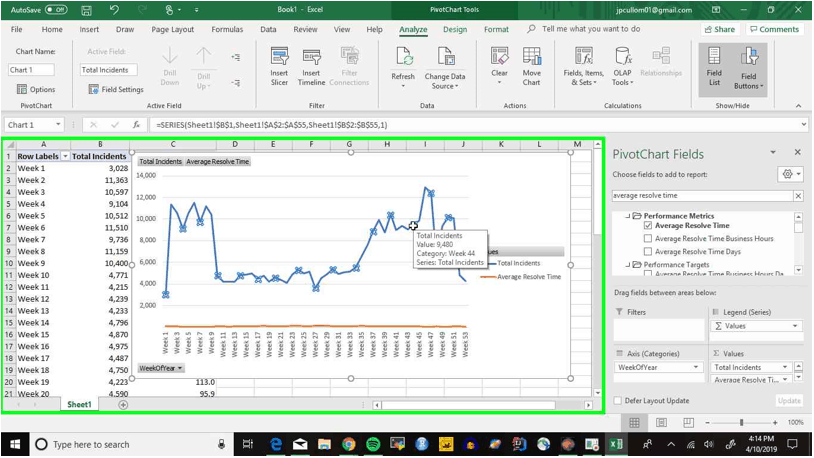Uncheck Average Resolve Time field
Image resolution: width=814 pixels, height=458 pixels.
(648, 225)
